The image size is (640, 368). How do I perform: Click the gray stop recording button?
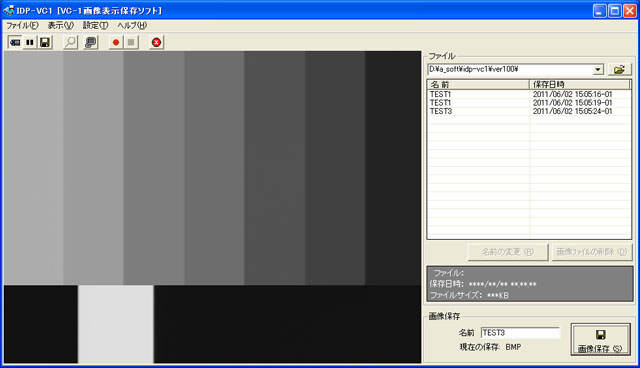coord(131,42)
